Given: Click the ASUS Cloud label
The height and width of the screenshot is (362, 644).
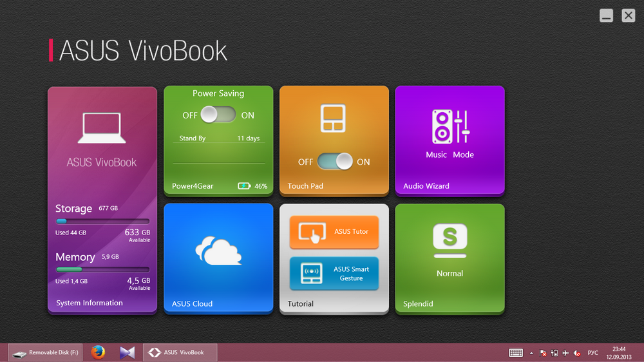Looking at the screenshot, I should tap(192, 303).
